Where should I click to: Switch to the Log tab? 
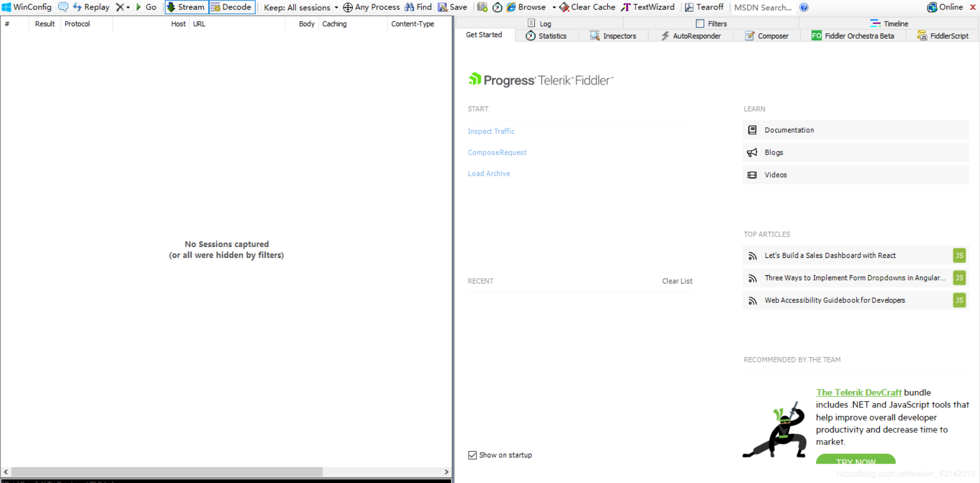[x=539, y=24]
